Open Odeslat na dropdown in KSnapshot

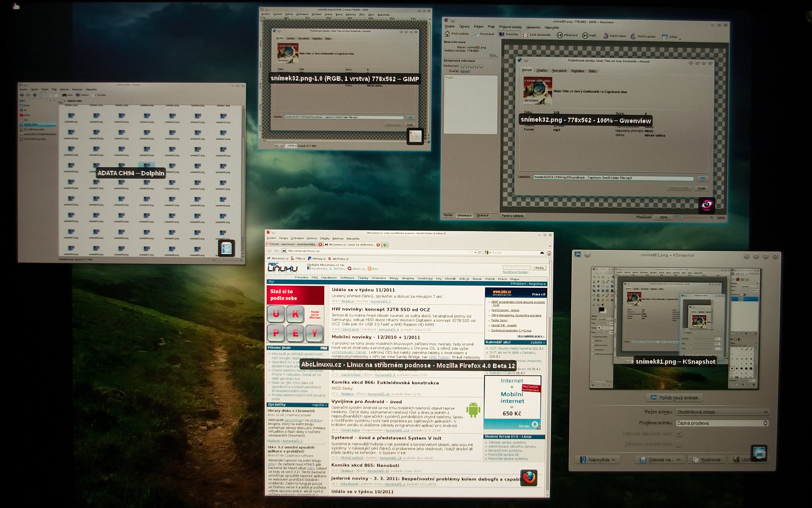click(660, 459)
